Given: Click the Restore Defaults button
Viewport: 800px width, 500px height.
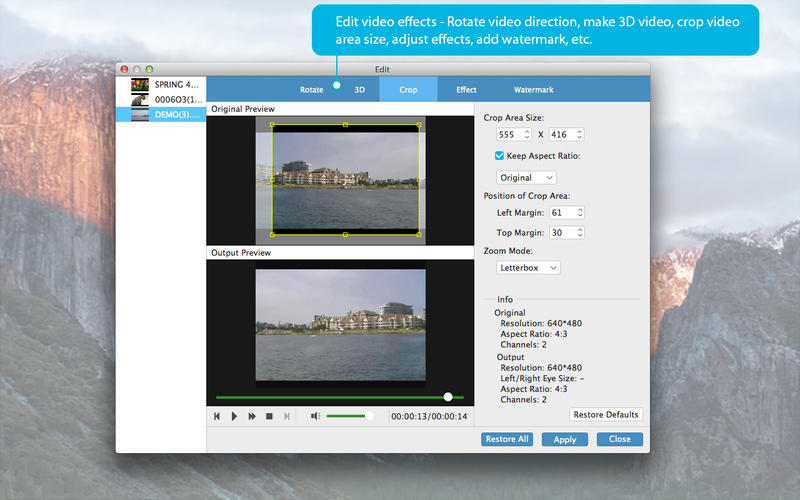Looking at the screenshot, I should (x=606, y=415).
